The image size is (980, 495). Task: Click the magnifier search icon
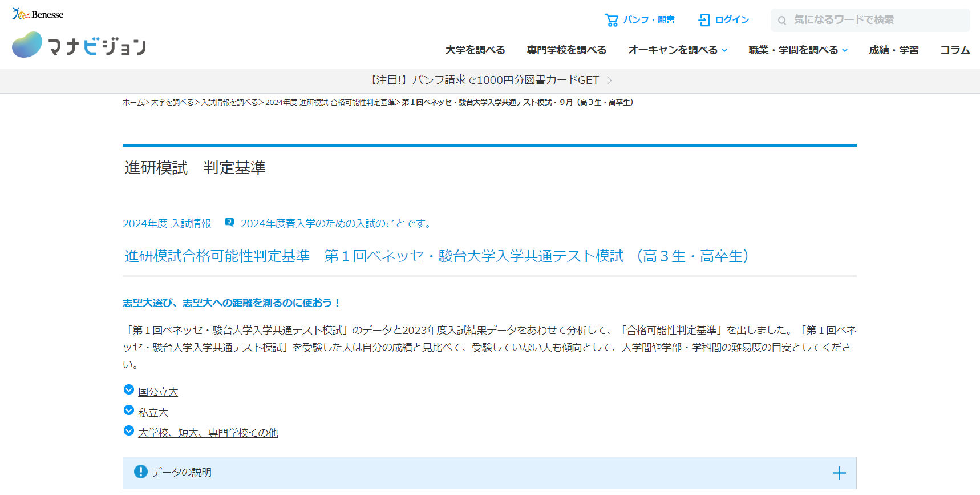click(x=782, y=21)
